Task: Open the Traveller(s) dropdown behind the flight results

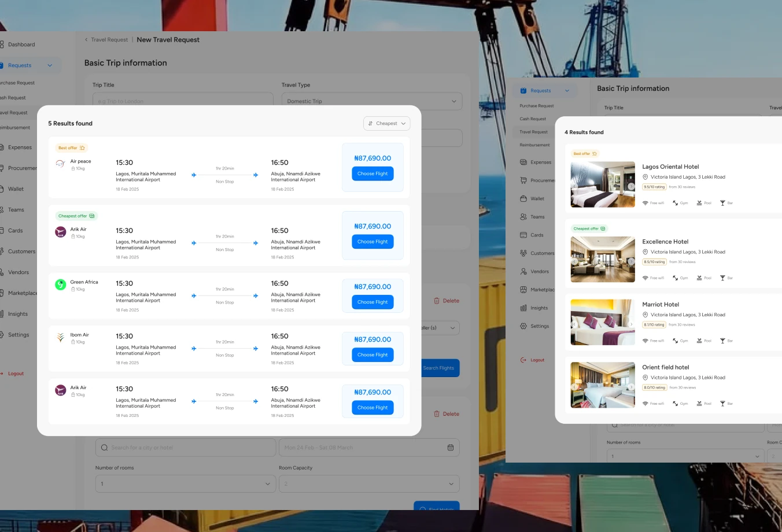Action: tap(441, 328)
